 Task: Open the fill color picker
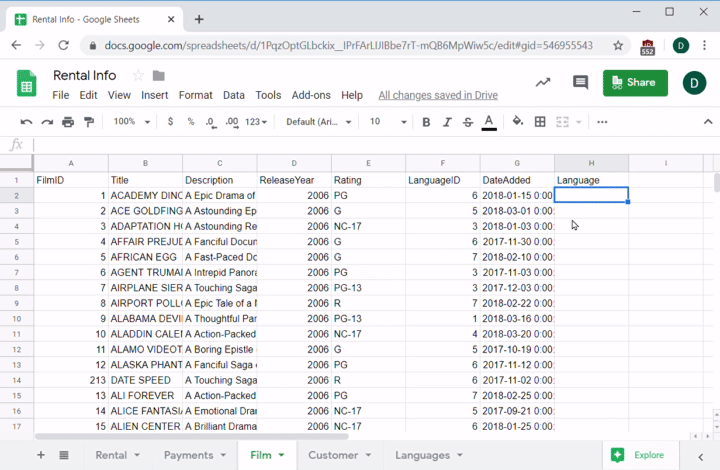pos(517,122)
